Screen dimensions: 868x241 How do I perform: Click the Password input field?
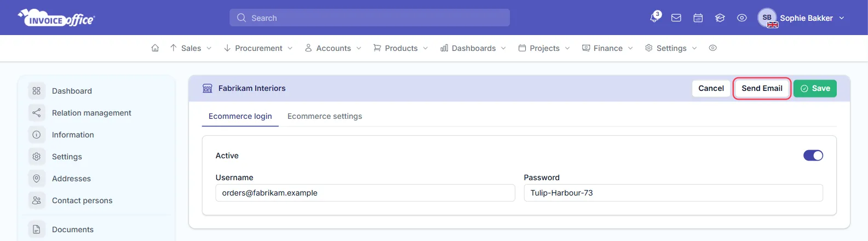(673, 193)
